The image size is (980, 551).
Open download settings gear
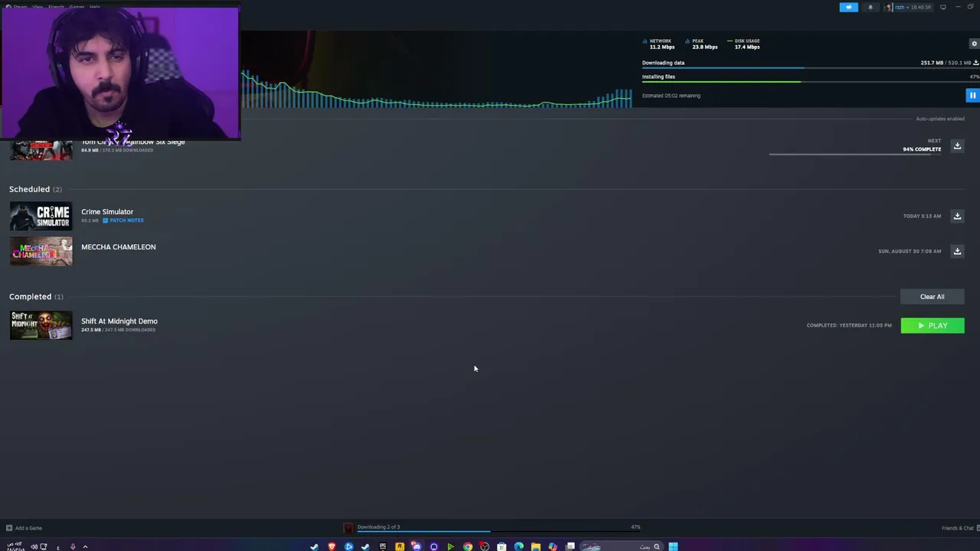[975, 44]
